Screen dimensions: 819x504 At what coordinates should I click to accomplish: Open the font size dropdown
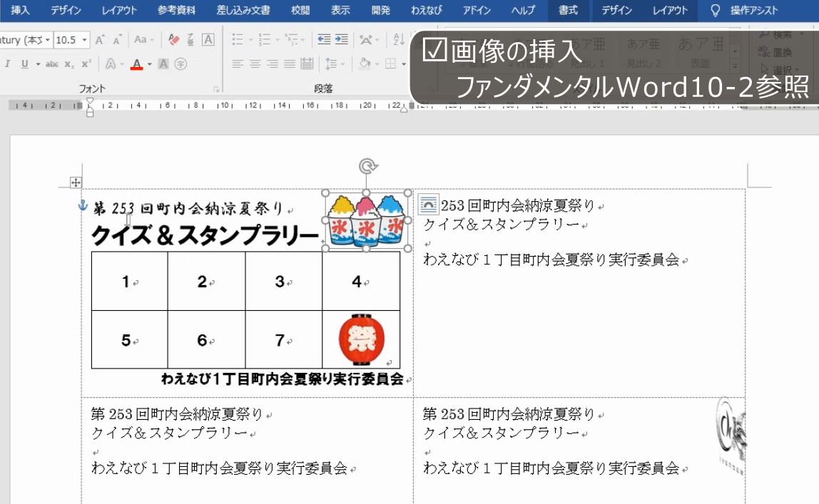tap(85, 40)
